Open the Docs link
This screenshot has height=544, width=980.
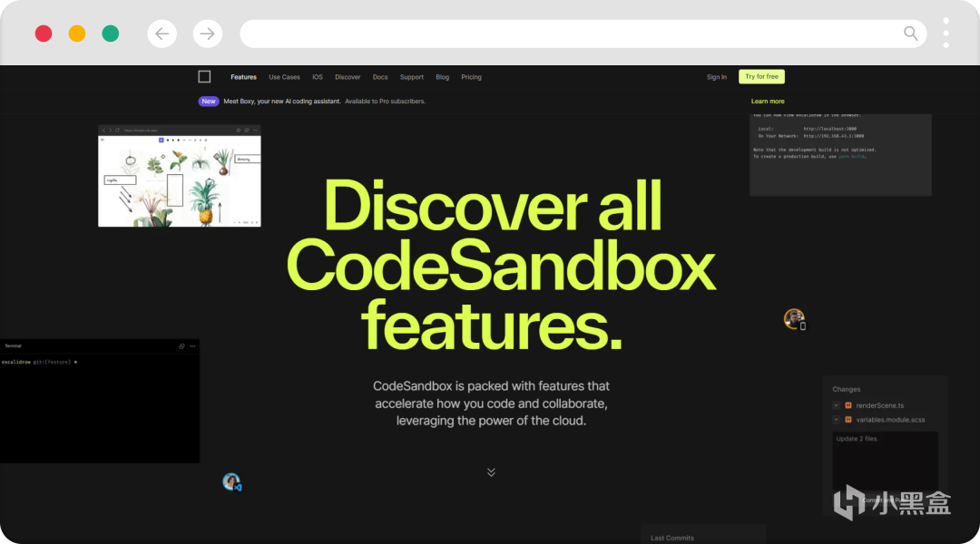[x=380, y=77]
